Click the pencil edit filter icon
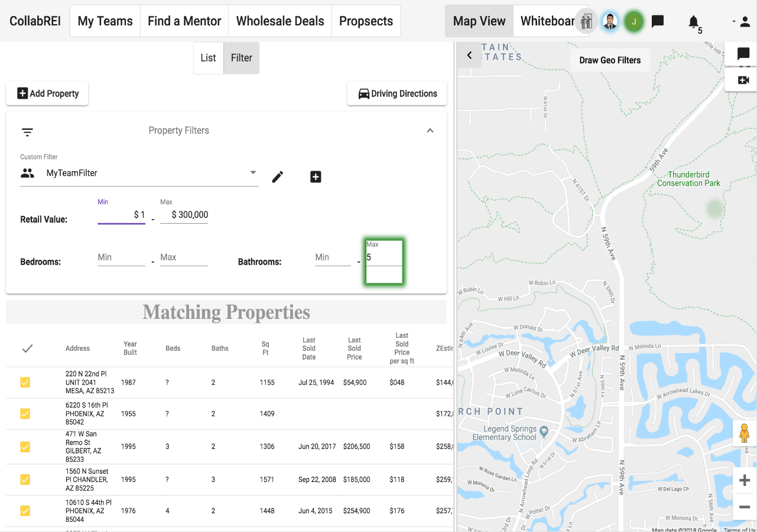Viewport: 757px width, 532px height. [x=278, y=177]
